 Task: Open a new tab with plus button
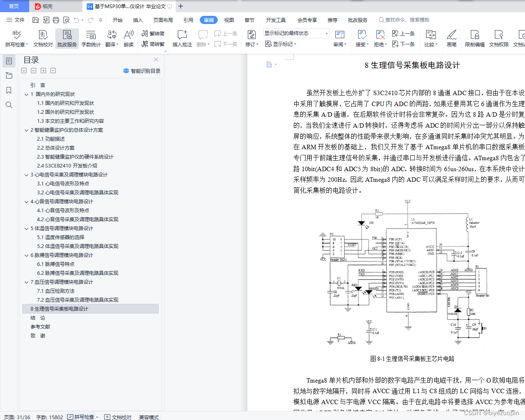181,6
